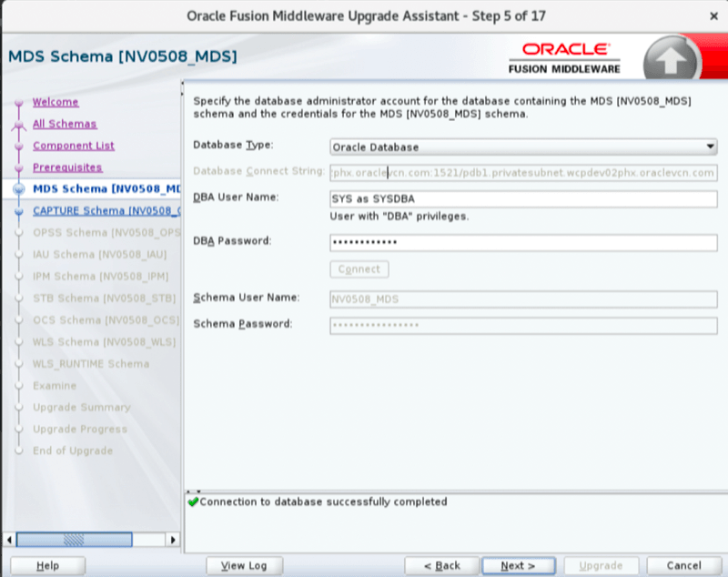The height and width of the screenshot is (577, 728).
Task: Open the Component List step
Action: click(74, 146)
